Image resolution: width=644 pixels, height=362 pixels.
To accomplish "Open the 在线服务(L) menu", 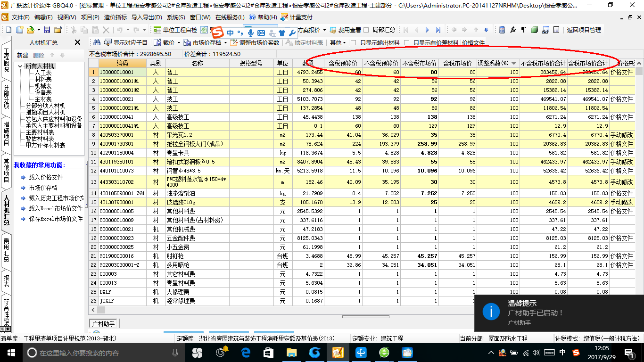I will [231, 17].
